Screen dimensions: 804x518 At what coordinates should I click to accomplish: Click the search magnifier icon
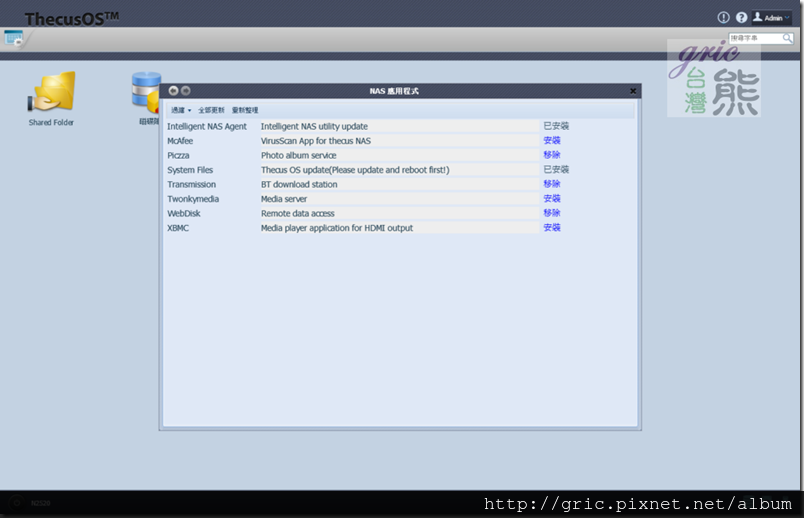pos(787,38)
